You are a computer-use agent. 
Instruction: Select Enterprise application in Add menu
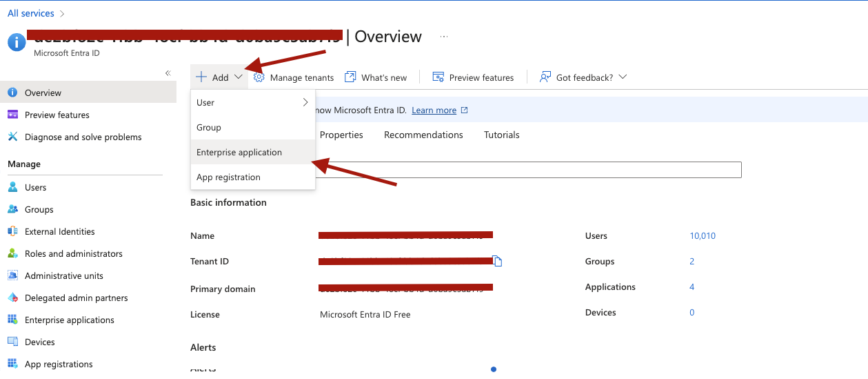(253, 152)
